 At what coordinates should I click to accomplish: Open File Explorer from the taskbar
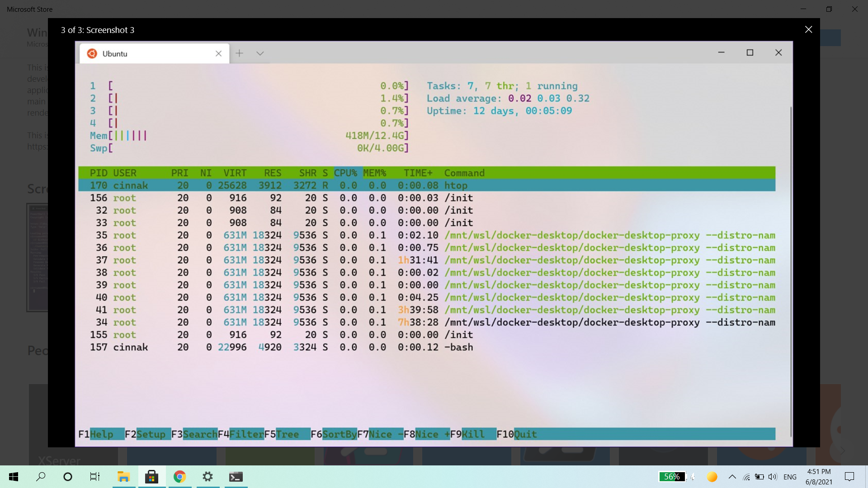123,477
